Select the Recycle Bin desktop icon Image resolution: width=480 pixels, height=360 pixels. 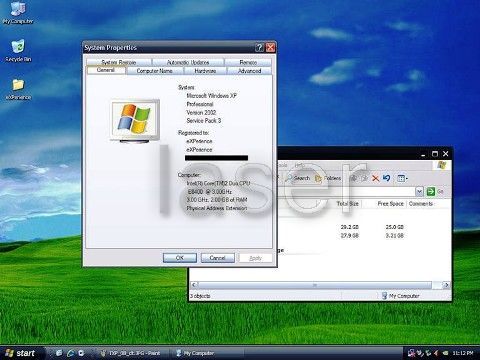coord(18,51)
